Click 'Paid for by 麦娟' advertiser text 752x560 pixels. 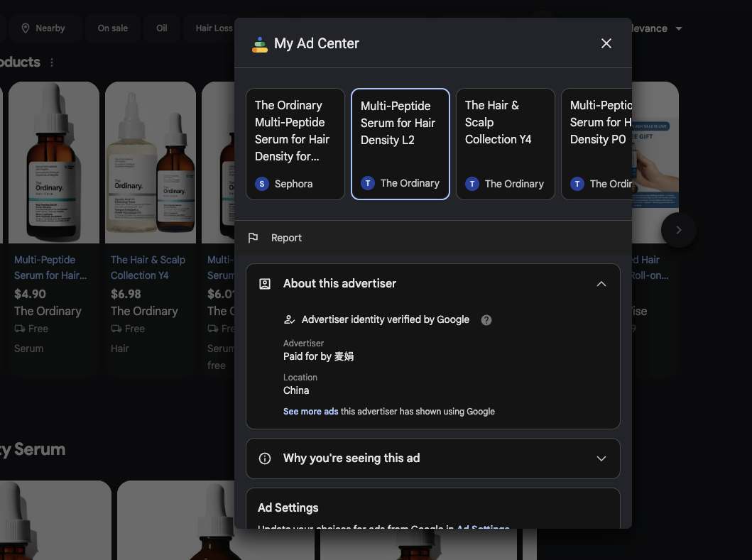click(x=318, y=356)
